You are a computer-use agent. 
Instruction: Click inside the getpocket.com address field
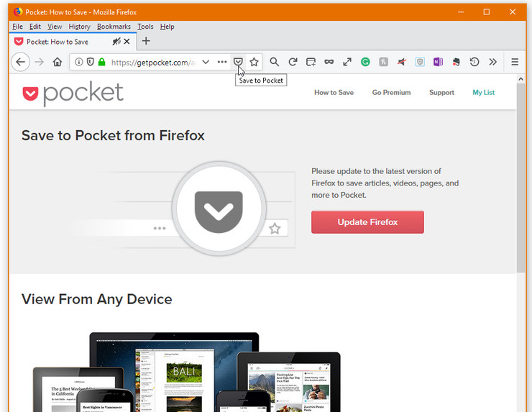(153, 63)
